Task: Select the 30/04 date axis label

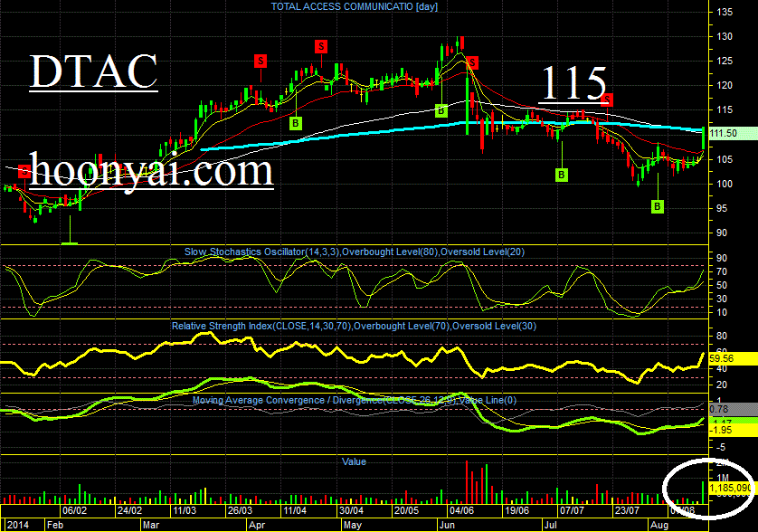Action: coord(351,510)
